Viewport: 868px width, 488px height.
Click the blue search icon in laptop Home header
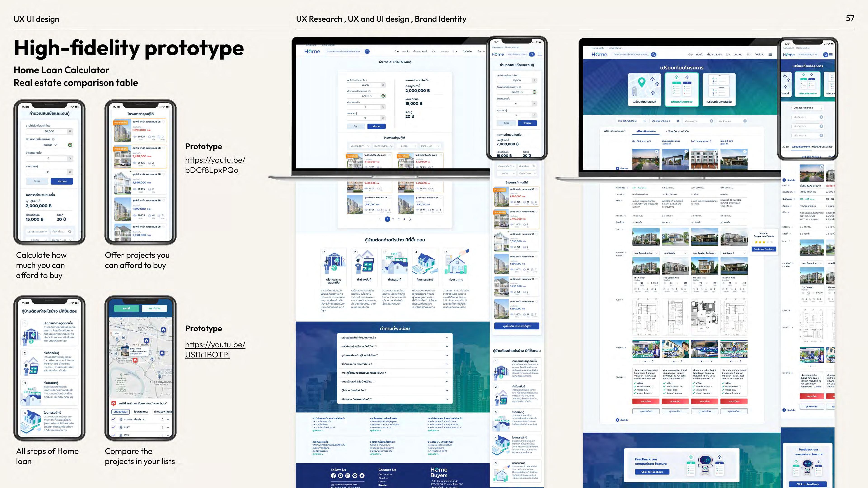[367, 52]
